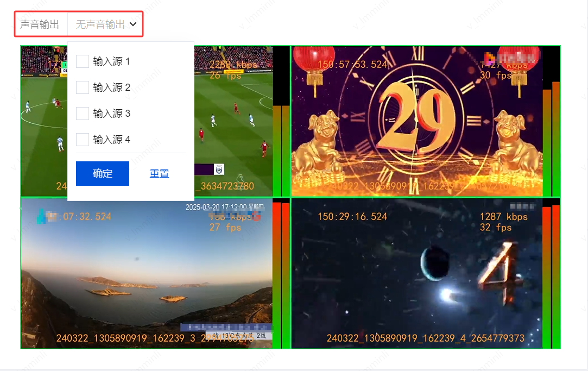Click the 输入源 2 option label
This screenshot has width=588, height=371.
(111, 87)
